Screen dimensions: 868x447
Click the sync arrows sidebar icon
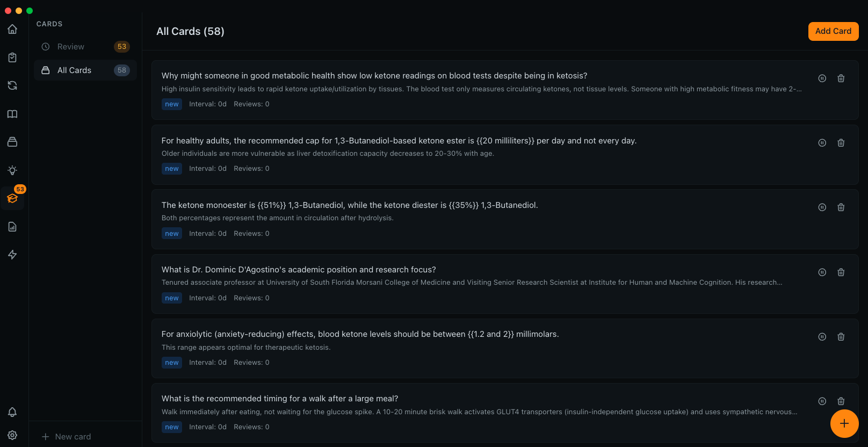(12, 85)
